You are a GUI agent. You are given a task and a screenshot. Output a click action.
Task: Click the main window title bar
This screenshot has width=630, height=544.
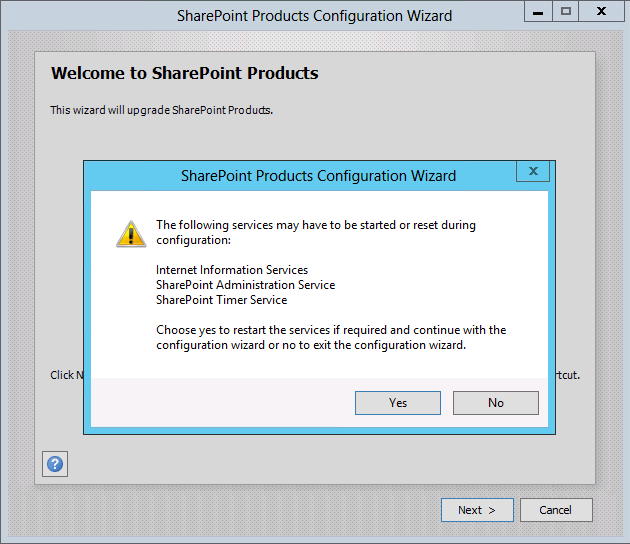click(314, 16)
